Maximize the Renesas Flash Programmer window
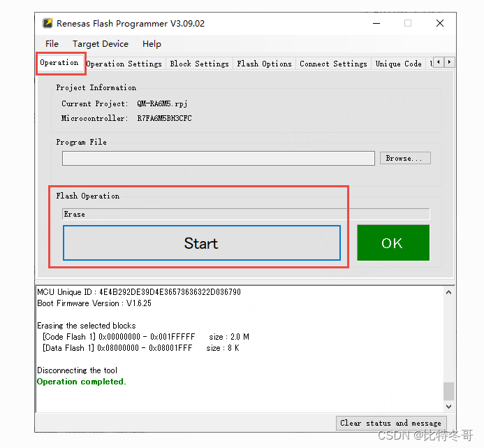The width and height of the screenshot is (484, 448). [x=408, y=23]
